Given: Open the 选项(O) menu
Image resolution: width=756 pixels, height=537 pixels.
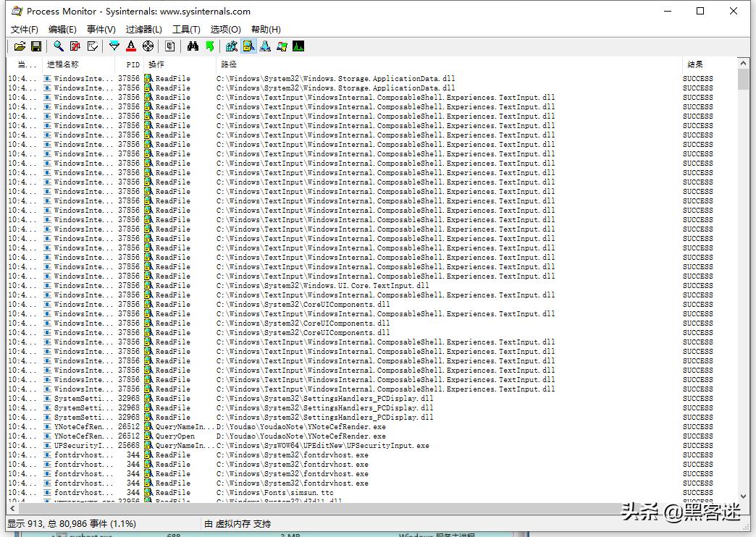Looking at the screenshot, I should click(x=225, y=30).
